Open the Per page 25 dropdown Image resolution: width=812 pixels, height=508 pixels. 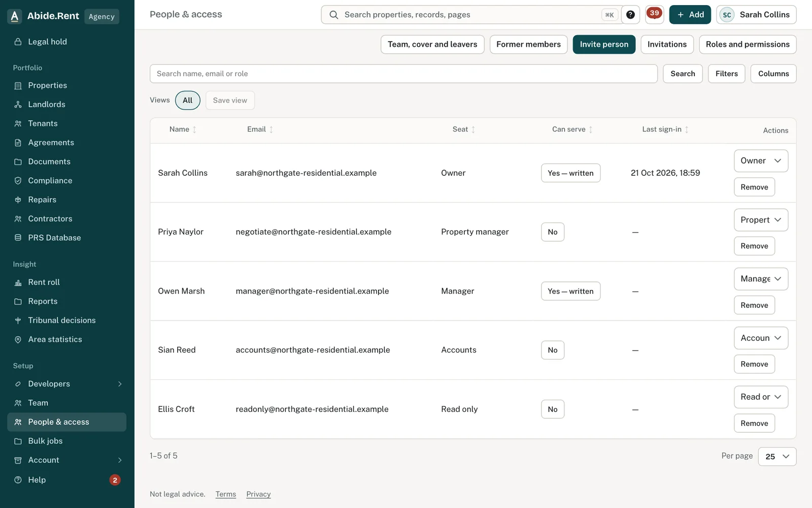[777, 456]
